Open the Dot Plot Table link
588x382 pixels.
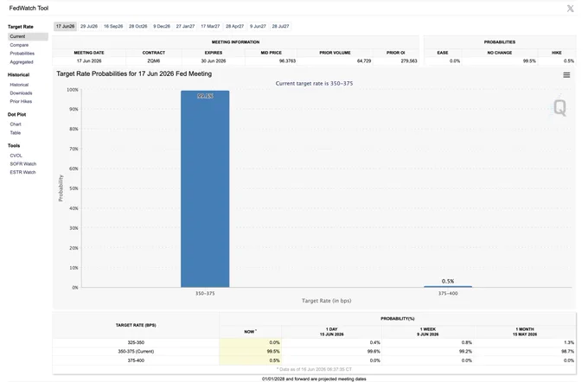(16, 133)
